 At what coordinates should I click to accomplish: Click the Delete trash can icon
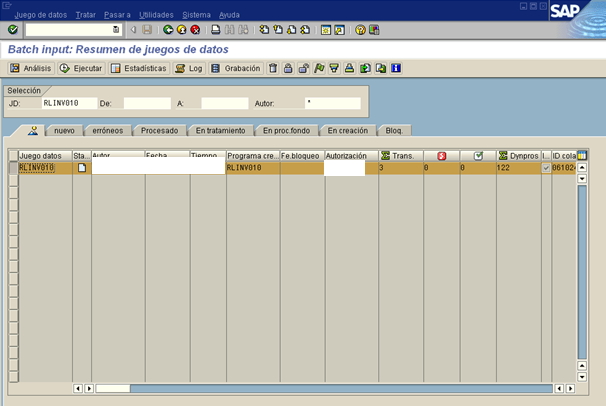tap(272, 68)
